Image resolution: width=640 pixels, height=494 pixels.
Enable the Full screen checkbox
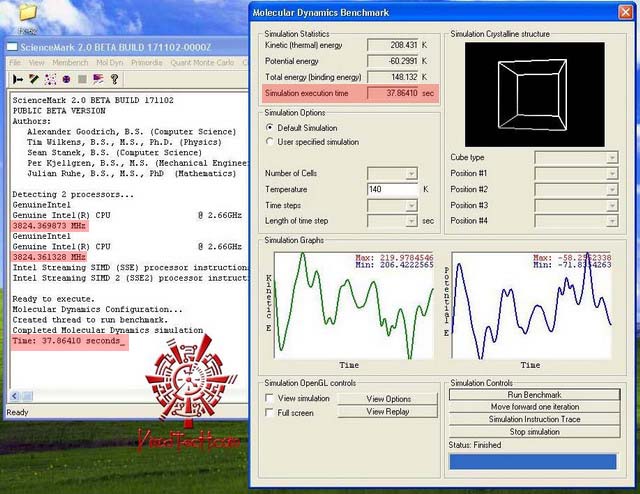(269, 412)
